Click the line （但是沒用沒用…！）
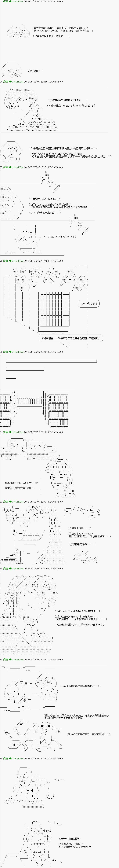This screenshot has height=868, width=119. click(79, 528)
